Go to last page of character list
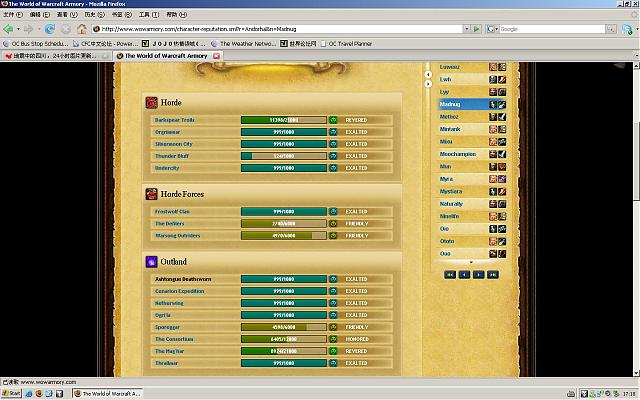The height and width of the screenshot is (400, 640). pos(493,275)
